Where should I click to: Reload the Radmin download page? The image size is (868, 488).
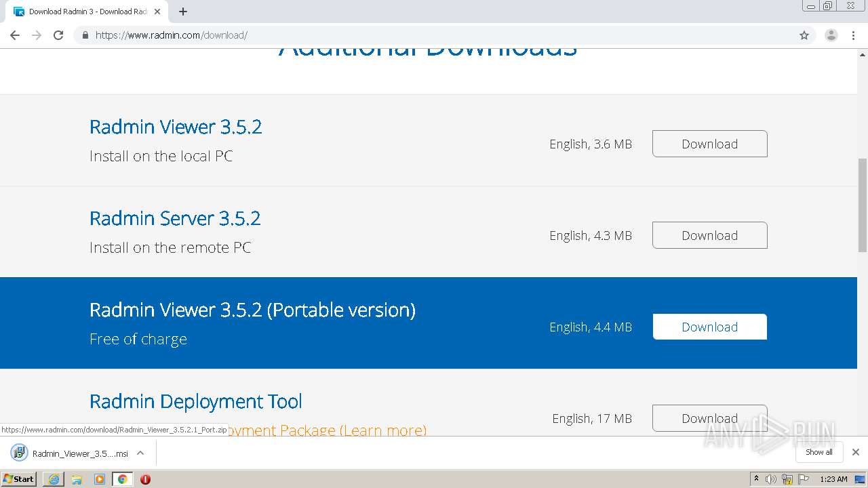[58, 35]
